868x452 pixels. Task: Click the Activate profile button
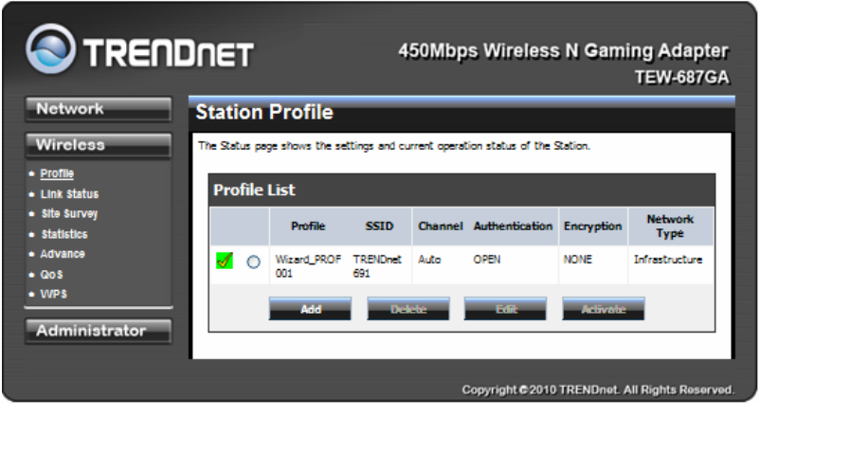pos(604,309)
